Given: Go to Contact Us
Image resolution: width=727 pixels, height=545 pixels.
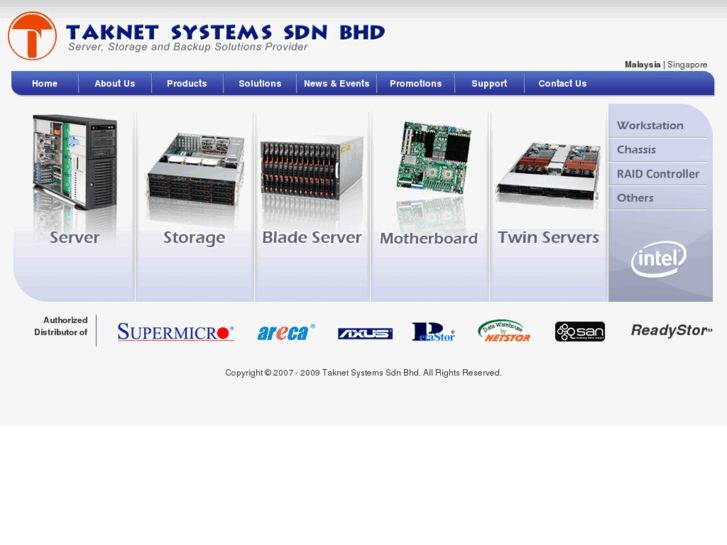Looking at the screenshot, I should tap(562, 83).
